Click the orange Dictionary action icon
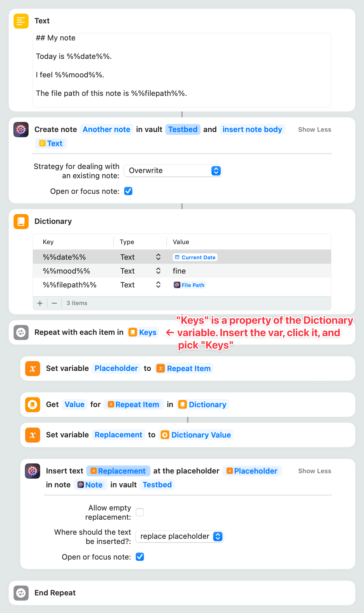 (21, 222)
